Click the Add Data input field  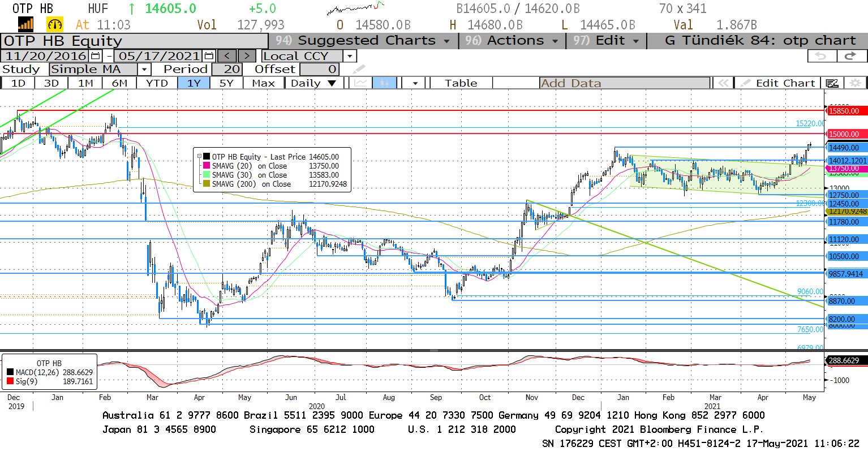click(x=625, y=83)
